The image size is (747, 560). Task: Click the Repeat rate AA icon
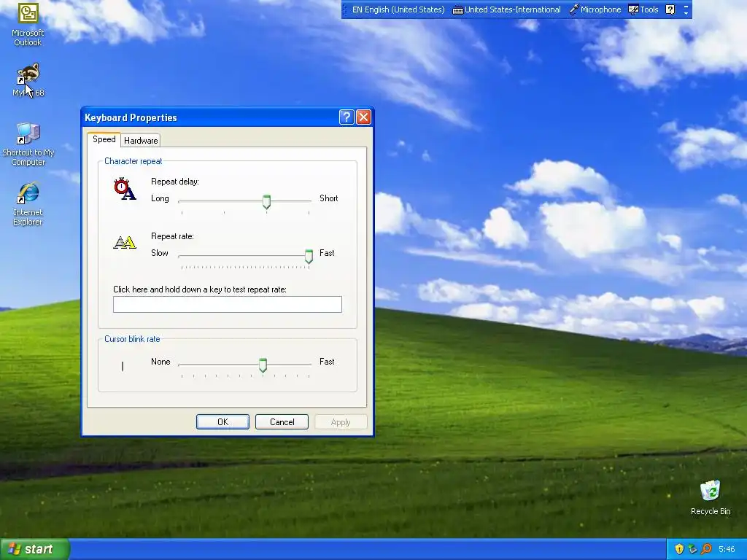click(125, 242)
